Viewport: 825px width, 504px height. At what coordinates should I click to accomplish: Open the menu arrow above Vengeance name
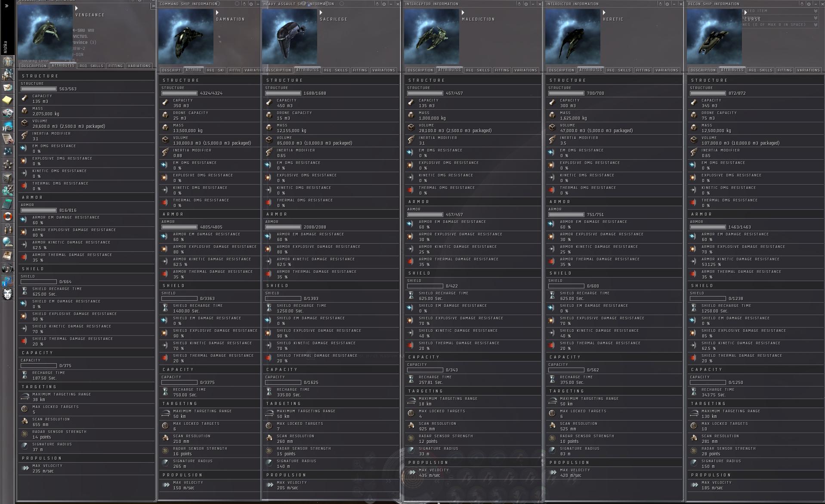[77, 8]
